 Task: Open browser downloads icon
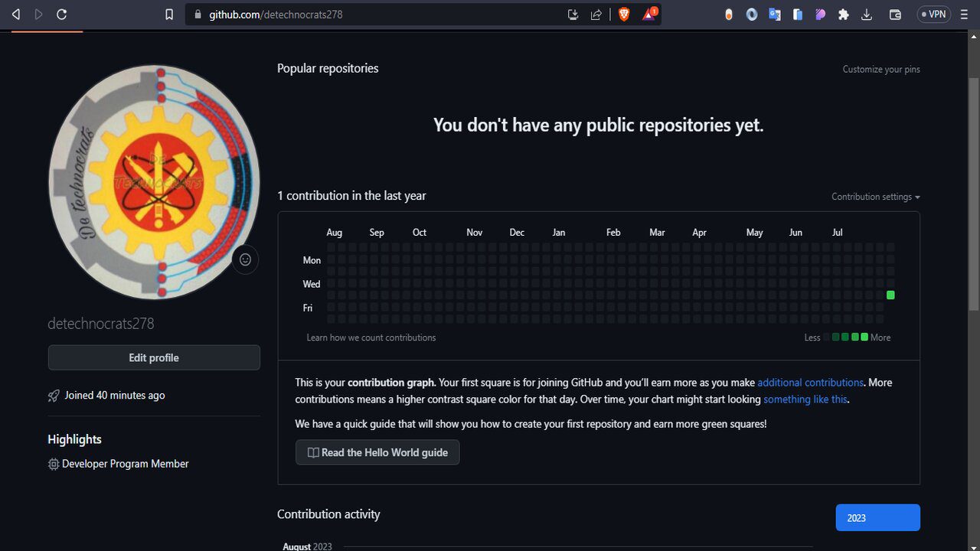click(867, 14)
